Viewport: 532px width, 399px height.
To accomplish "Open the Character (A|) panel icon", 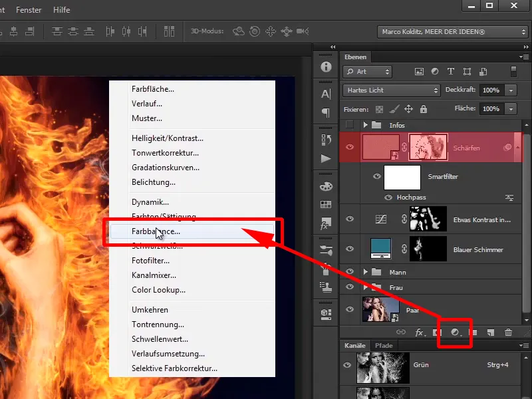I will click(326, 94).
